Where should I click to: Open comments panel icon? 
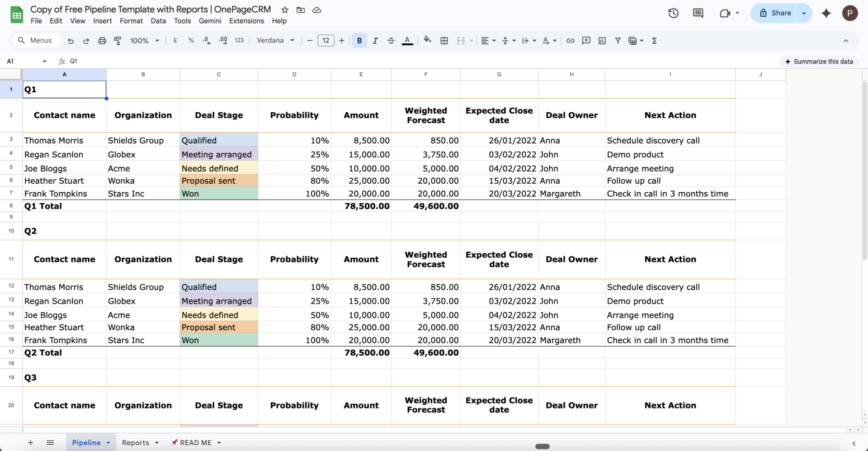tap(698, 13)
